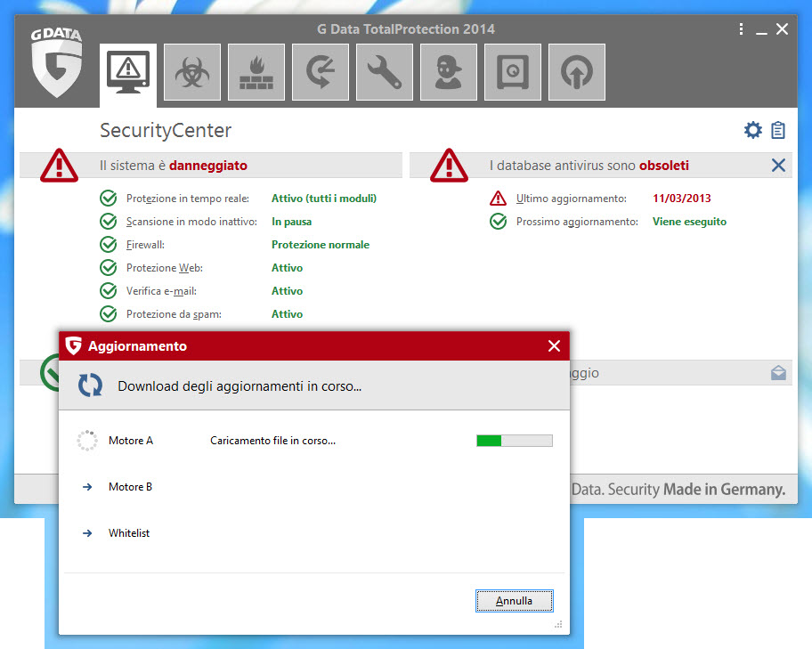Click the refresh arrows icon in Aggiornamento dialog

(90, 385)
